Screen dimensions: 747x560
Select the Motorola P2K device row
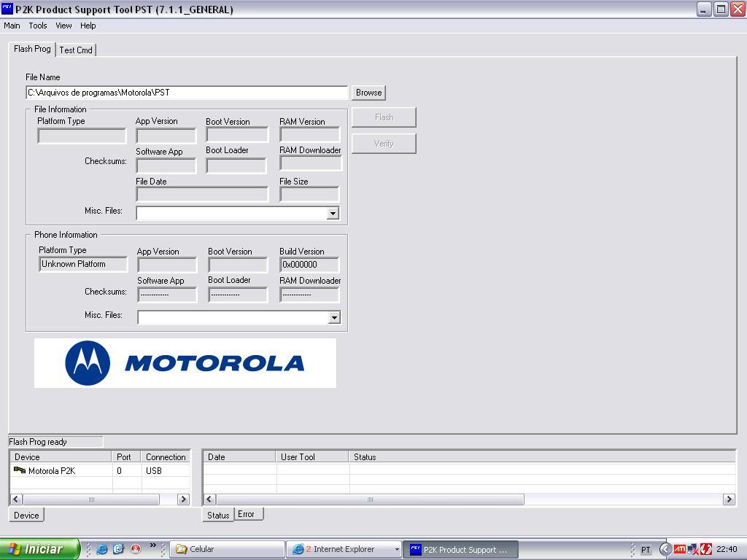tap(100, 471)
